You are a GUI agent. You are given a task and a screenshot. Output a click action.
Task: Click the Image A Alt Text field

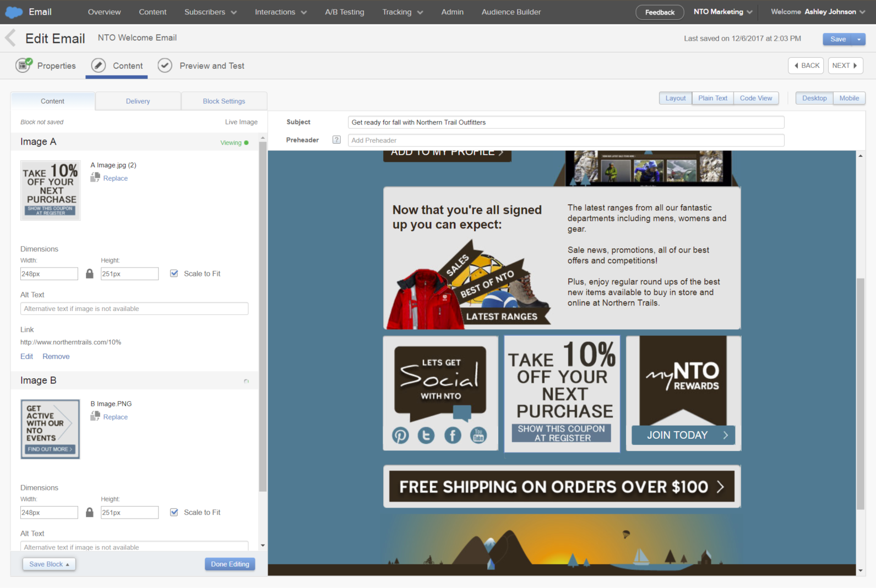click(134, 309)
